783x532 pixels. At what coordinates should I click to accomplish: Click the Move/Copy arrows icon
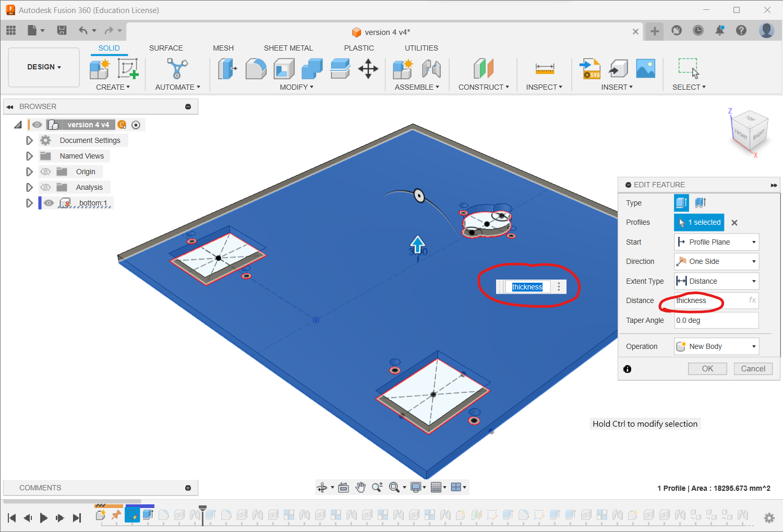(x=368, y=69)
